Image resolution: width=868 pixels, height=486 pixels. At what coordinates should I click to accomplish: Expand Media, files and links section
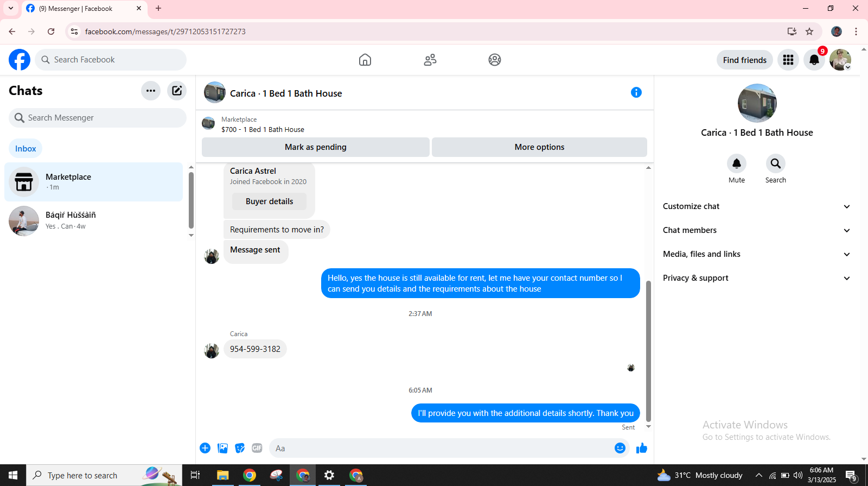point(757,254)
